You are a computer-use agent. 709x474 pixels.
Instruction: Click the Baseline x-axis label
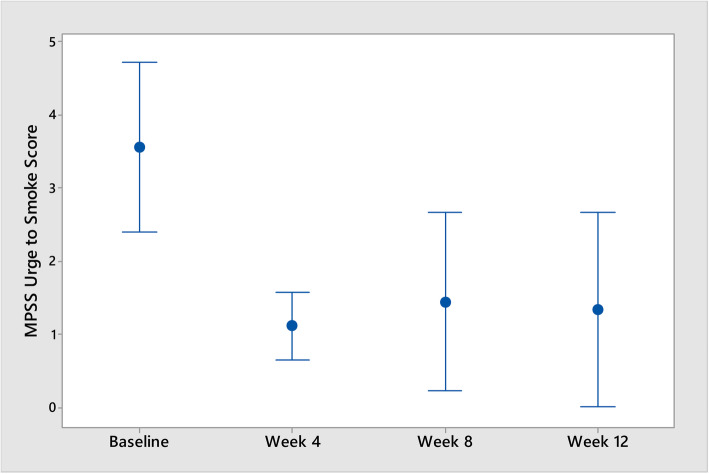point(140,440)
